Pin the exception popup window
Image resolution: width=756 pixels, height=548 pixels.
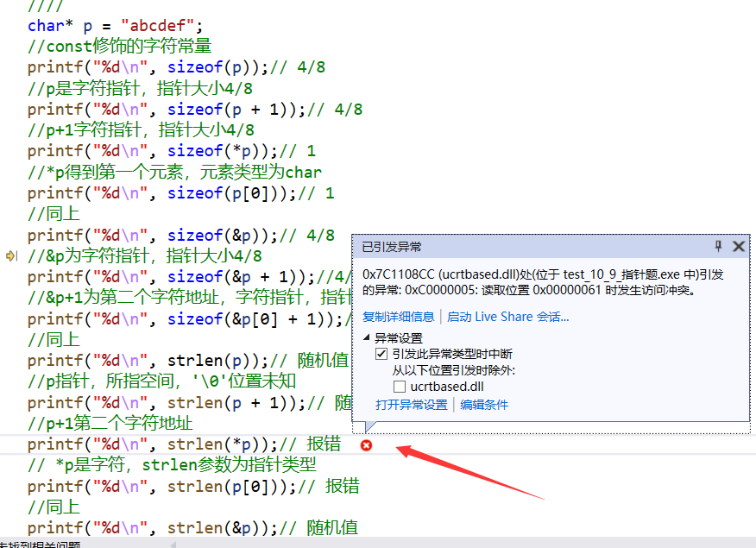[718, 246]
